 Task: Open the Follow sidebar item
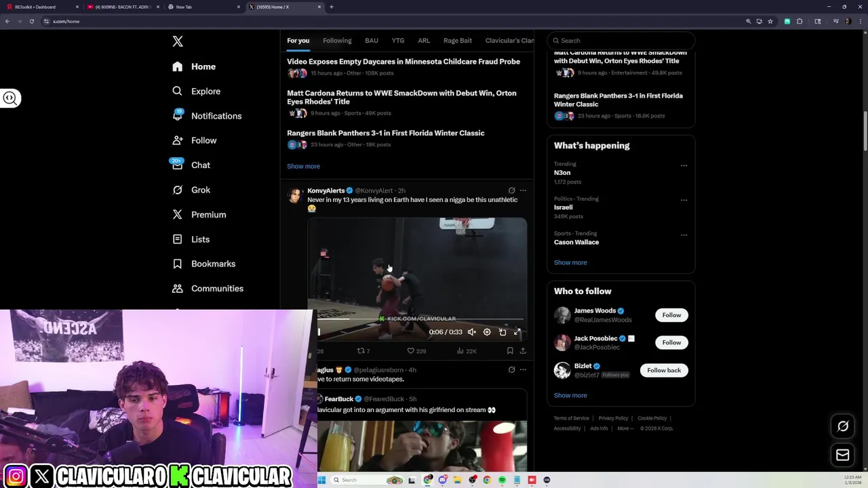point(194,140)
